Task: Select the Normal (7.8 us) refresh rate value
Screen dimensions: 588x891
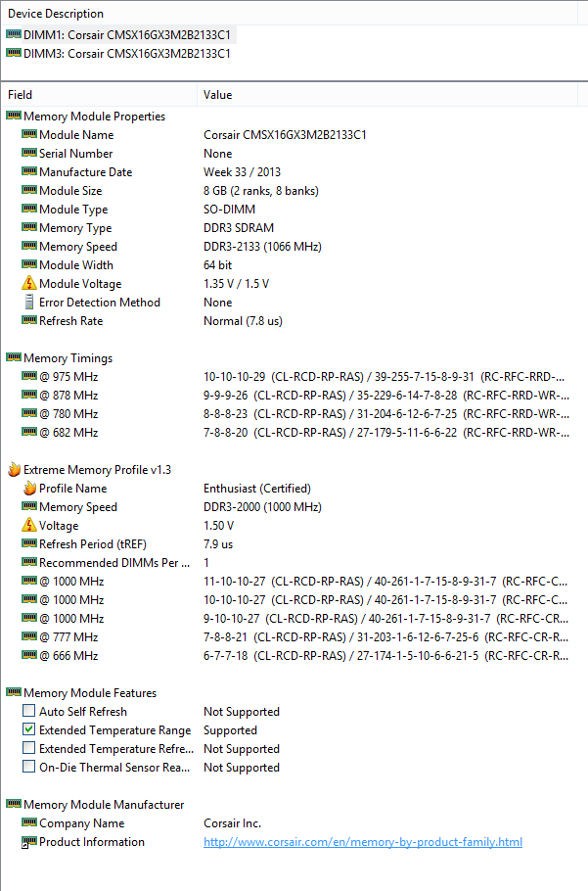Action: (x=243, y=321)
